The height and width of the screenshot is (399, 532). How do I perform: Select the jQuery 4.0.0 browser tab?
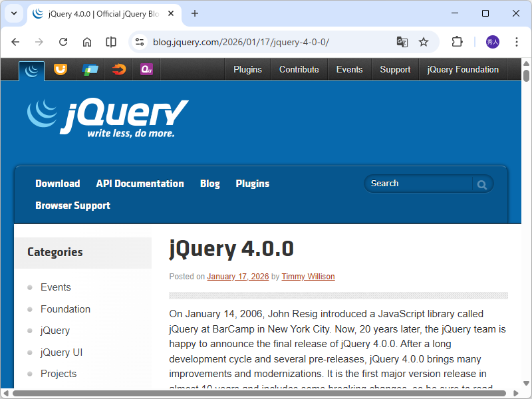pos(104,14)
